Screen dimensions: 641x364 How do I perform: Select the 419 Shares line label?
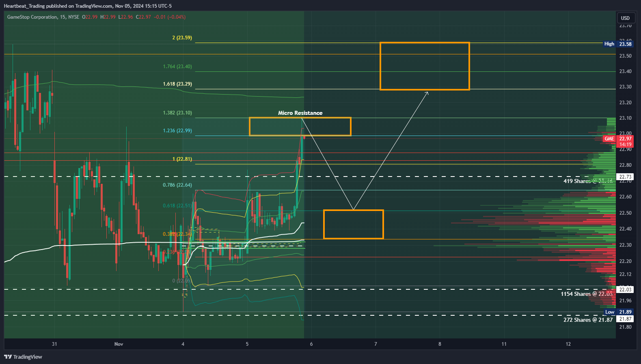coord(588,181)
